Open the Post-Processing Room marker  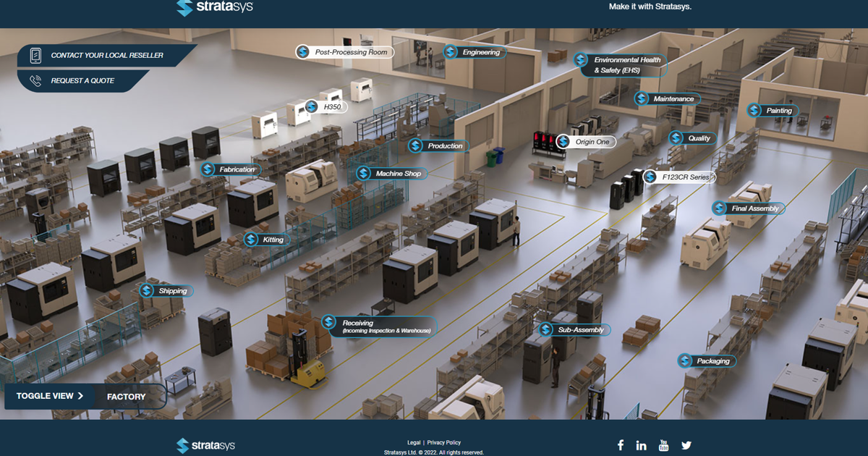pyautogui.click(x=344, y=52)
